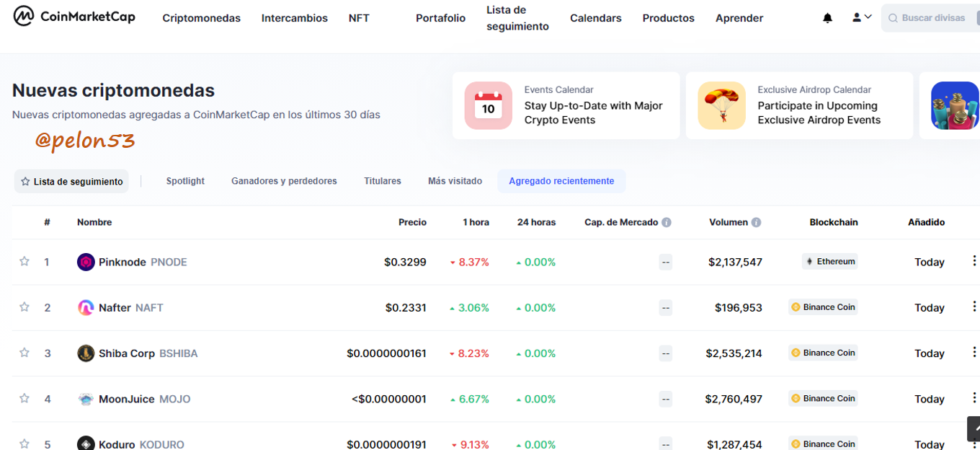Viewport: 980px width, 450px height.
Task: Open the three-dot menu for Pinknode
Action: [x=974, y=261]
